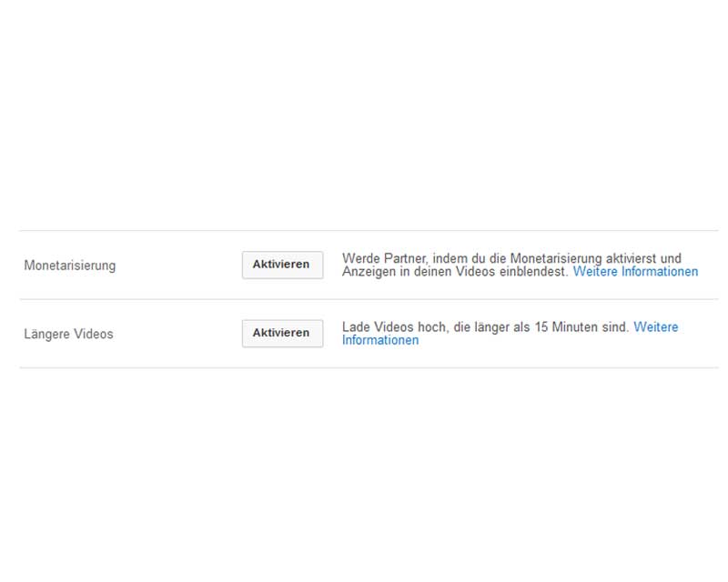Click the word 'Weitere' in Längere Videos row

[655, 327]
